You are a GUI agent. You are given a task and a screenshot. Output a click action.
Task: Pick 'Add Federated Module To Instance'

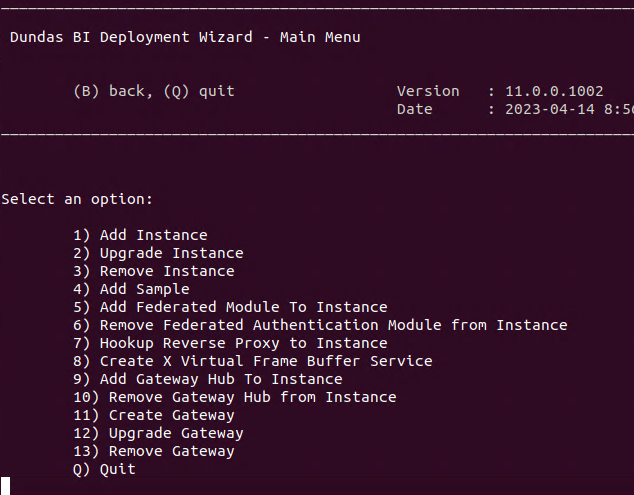[230, 307]
